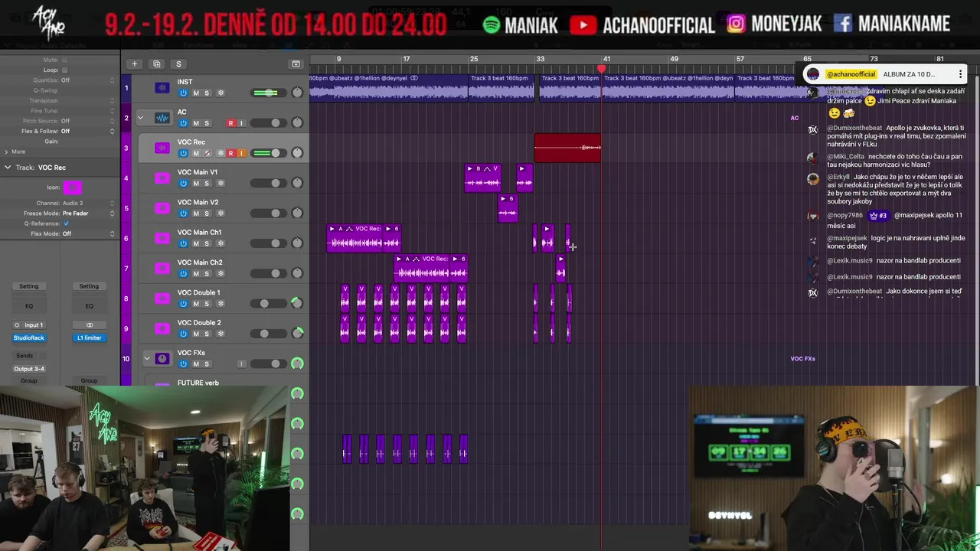
Task: Click the VOC Rec track icon
Action: pos(162,148)
